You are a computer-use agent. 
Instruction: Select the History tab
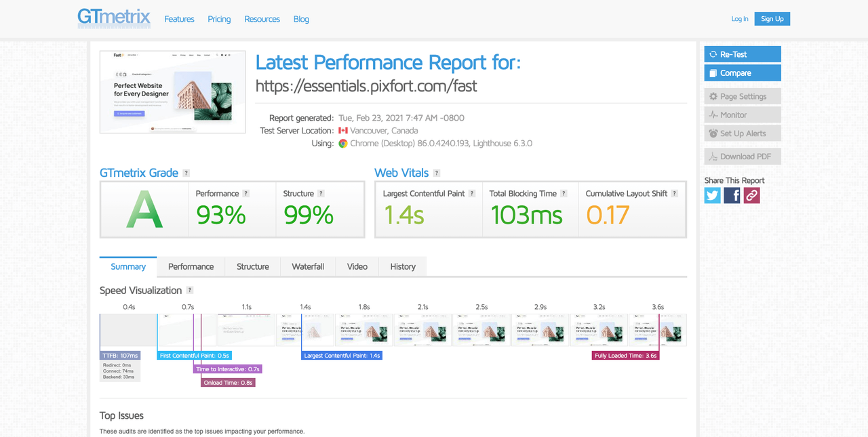point(403,267)
